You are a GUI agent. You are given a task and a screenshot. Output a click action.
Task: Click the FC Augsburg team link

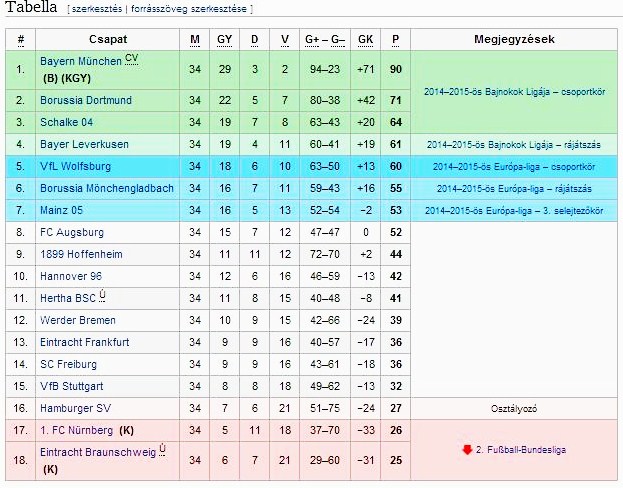point(69,232)
